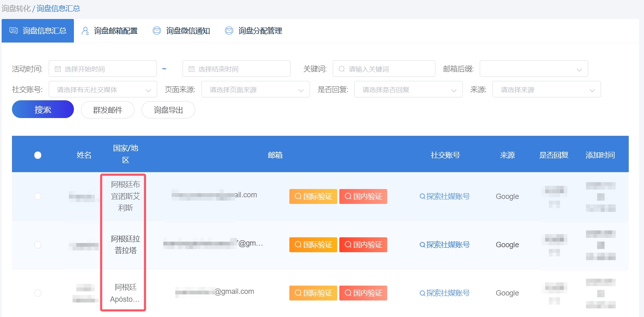The image size is (644, 317).
Task: Click the 询盘微信通知 tab's envelope icon
Action: 157,31
